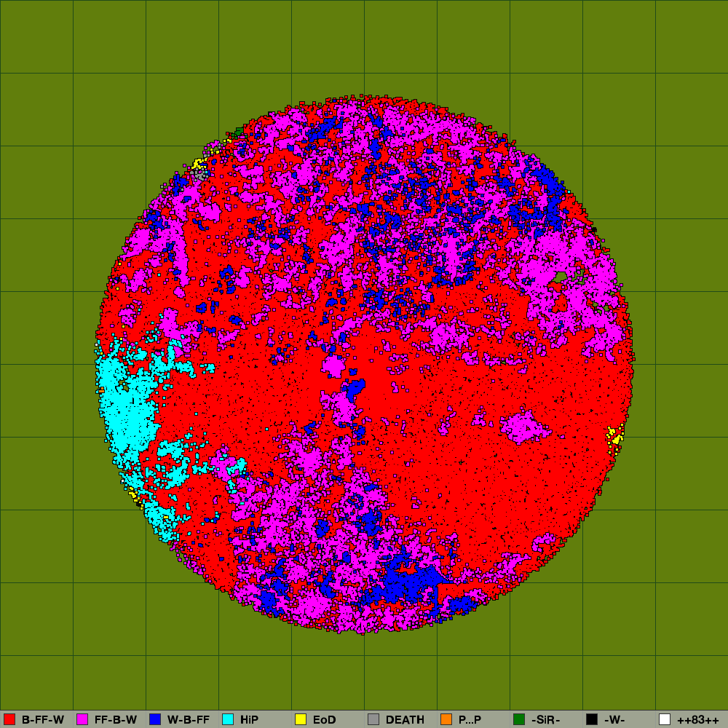Screen dimensions: 728x728
Task: Click the black -W- legend swatch
Action: 592,719
